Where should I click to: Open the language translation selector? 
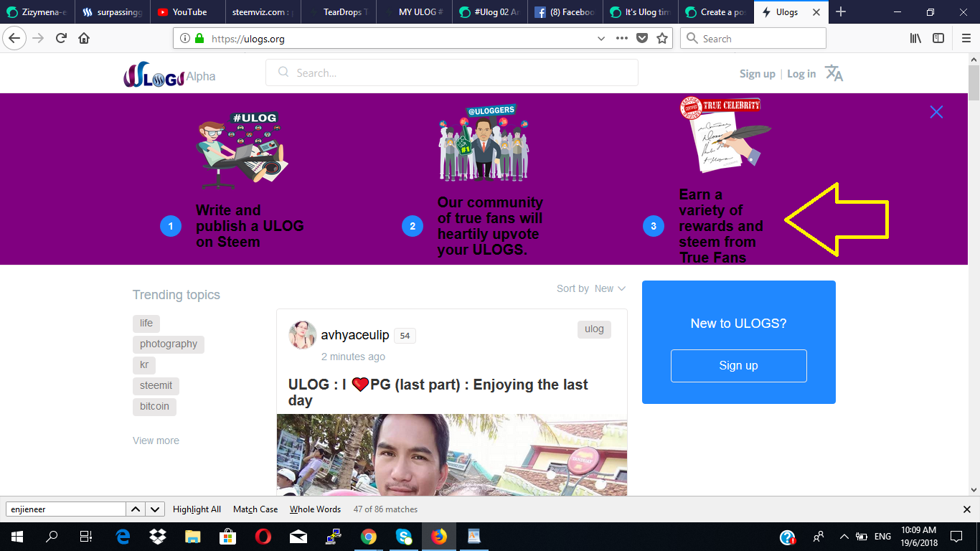834,73
